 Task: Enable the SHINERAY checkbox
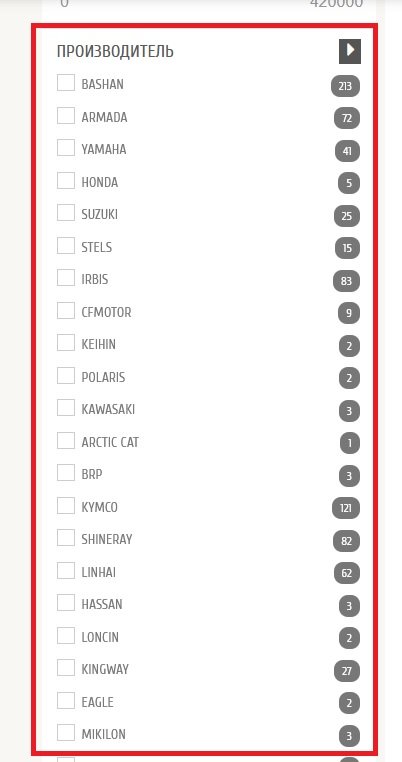coord(66,538)
